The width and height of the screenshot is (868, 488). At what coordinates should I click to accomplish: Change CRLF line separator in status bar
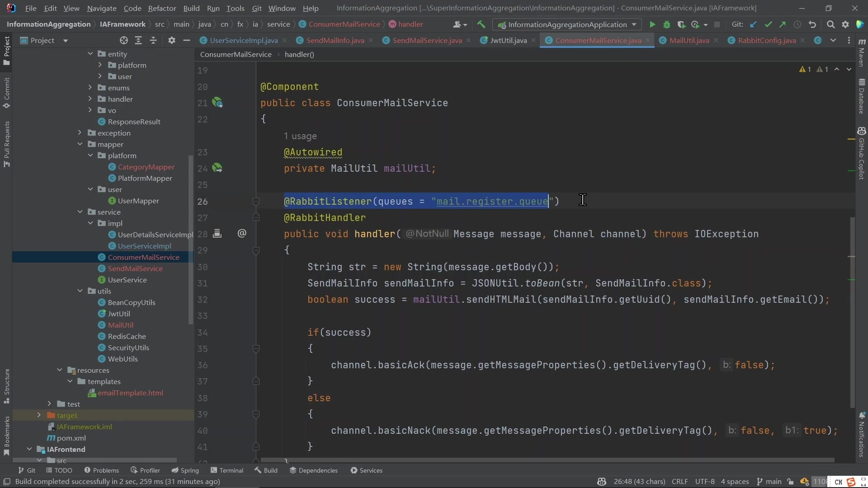[679, 482]
